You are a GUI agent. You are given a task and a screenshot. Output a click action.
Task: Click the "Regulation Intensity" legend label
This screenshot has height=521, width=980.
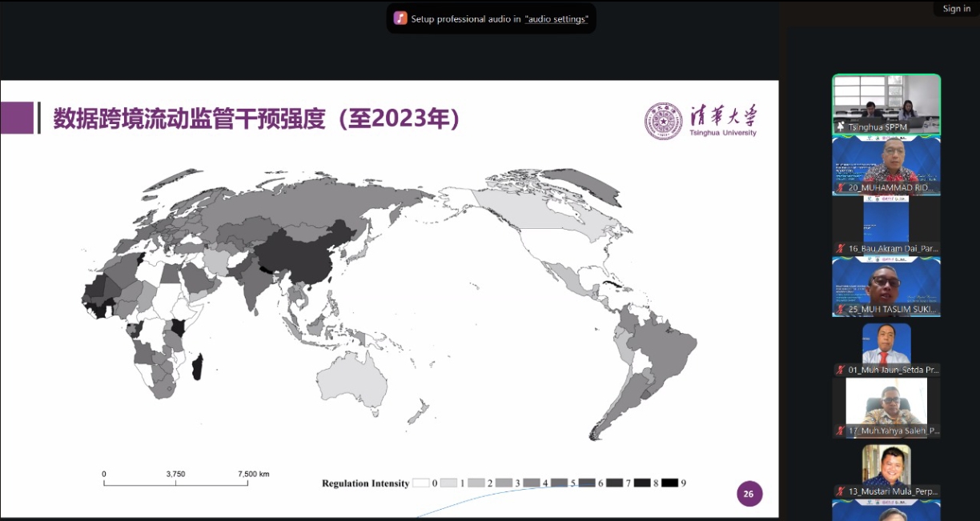(365, 483)
